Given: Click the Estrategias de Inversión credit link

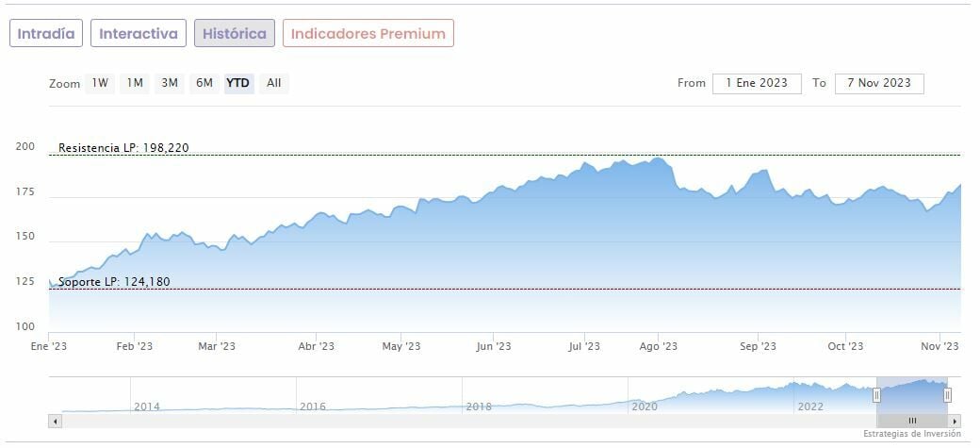Looking at the screenshot, I should [x=911, y=434].
